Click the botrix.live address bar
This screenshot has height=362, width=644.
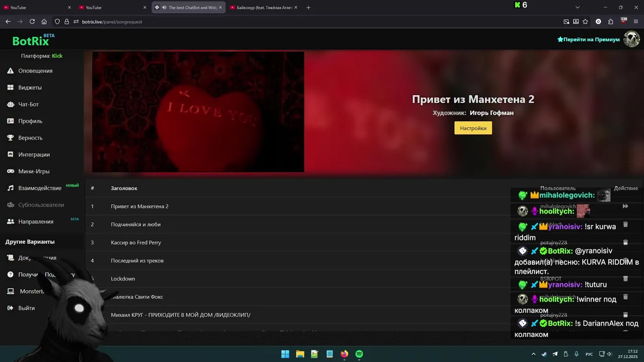317,22
